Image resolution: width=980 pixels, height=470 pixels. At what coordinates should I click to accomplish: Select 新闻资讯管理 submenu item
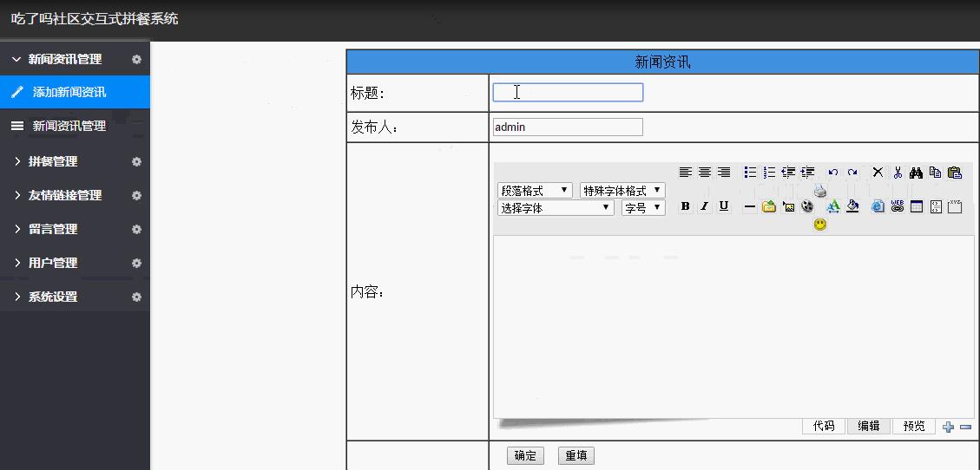coord(69,126)
